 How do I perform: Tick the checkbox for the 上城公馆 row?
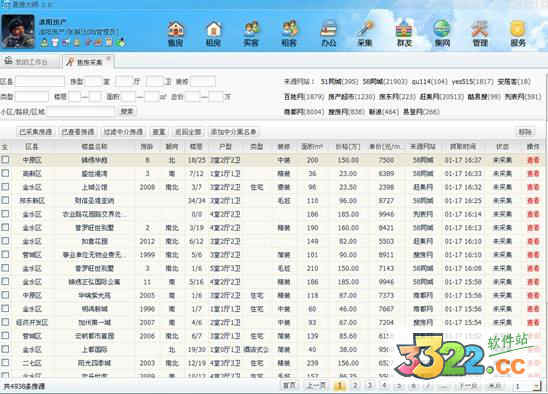(5, 187)
